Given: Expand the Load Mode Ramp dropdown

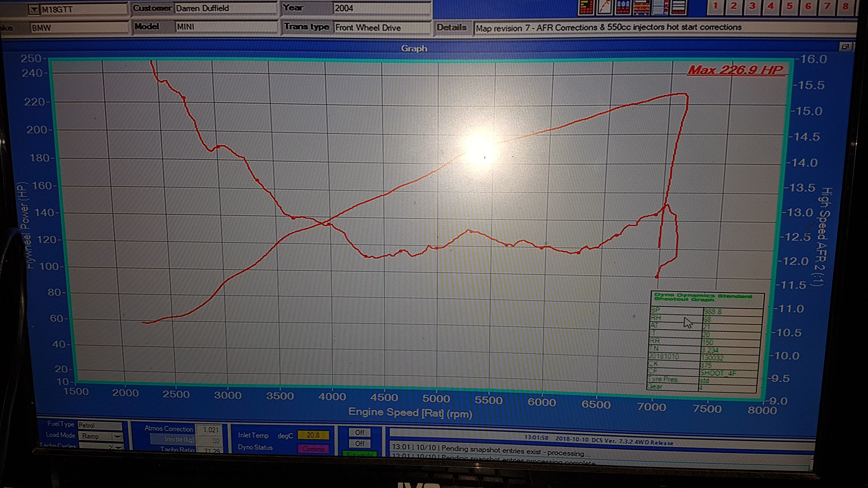Looking at the screenshot, I should 117,437.
